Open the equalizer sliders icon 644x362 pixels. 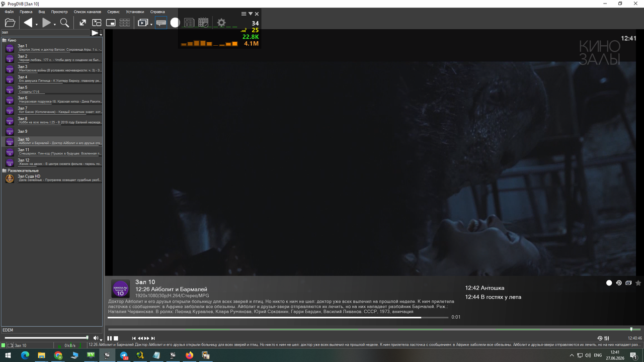click(x=607, y=338)
